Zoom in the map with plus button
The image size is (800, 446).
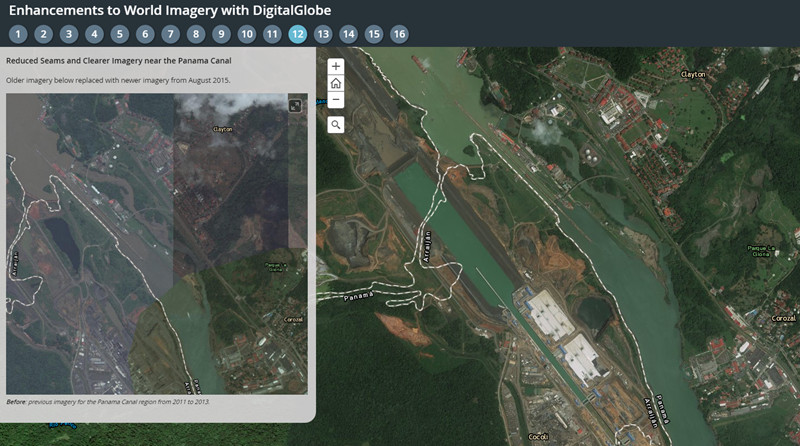[x=335, y=66]
